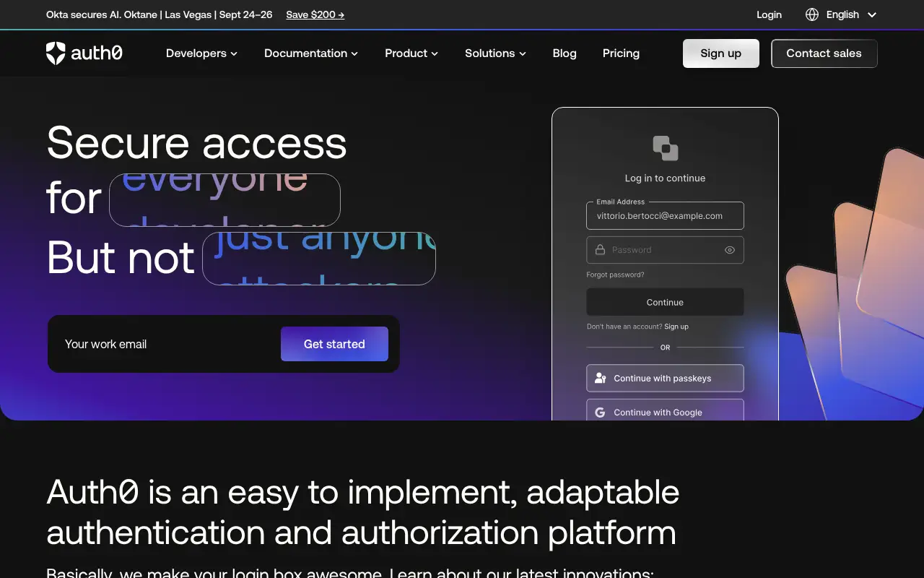Go to the Blog page
924x578 pixels.
pos(565,53)
